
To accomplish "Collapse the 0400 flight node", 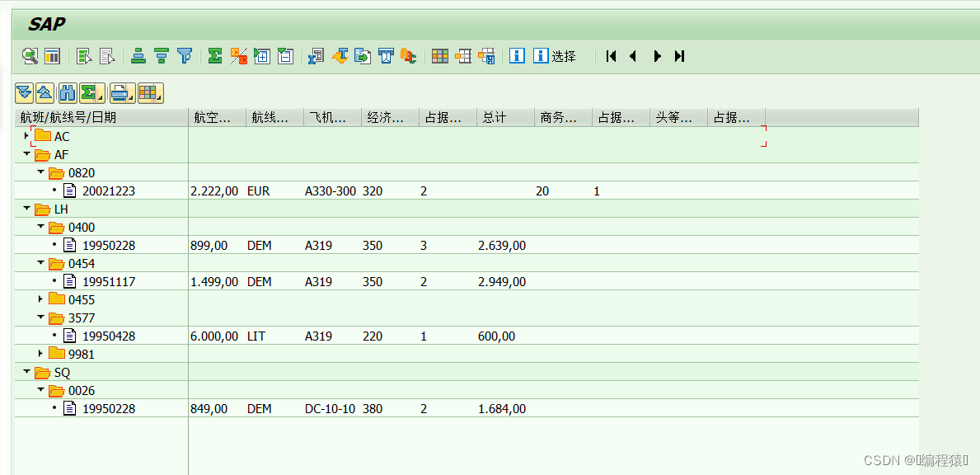I will [x=40, y=226].
